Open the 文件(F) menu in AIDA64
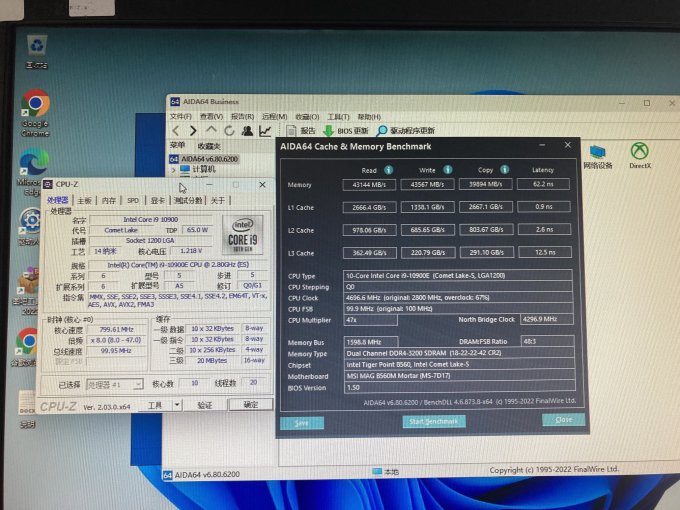Image resolution: width=680 pixels, height=510 pixels. click(180, 117)
